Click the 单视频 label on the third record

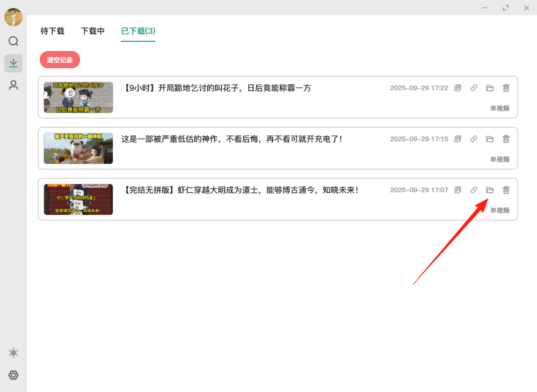coord(500,210)
